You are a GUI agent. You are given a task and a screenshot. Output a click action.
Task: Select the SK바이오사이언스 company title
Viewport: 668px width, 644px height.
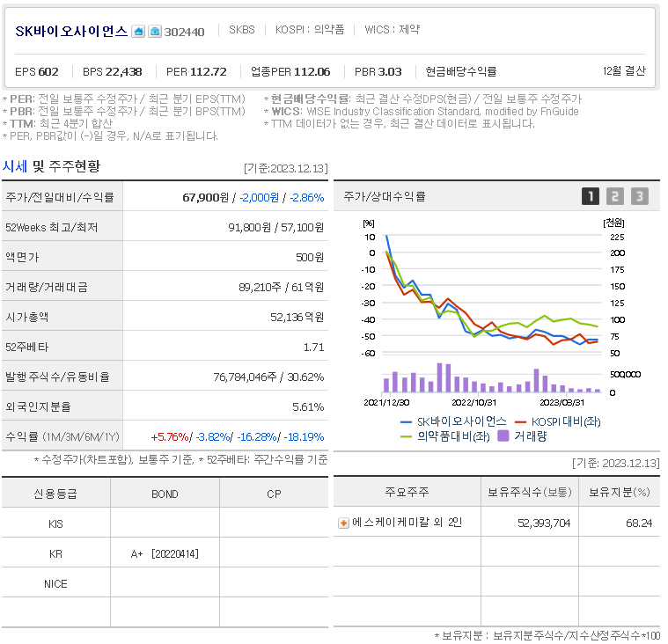pyautogui.click(x=71, y=31)
